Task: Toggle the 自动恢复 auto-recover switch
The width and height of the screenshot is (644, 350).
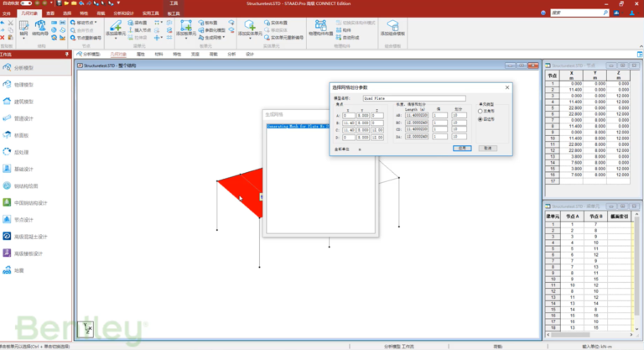Action: click(x=26, y=3)
